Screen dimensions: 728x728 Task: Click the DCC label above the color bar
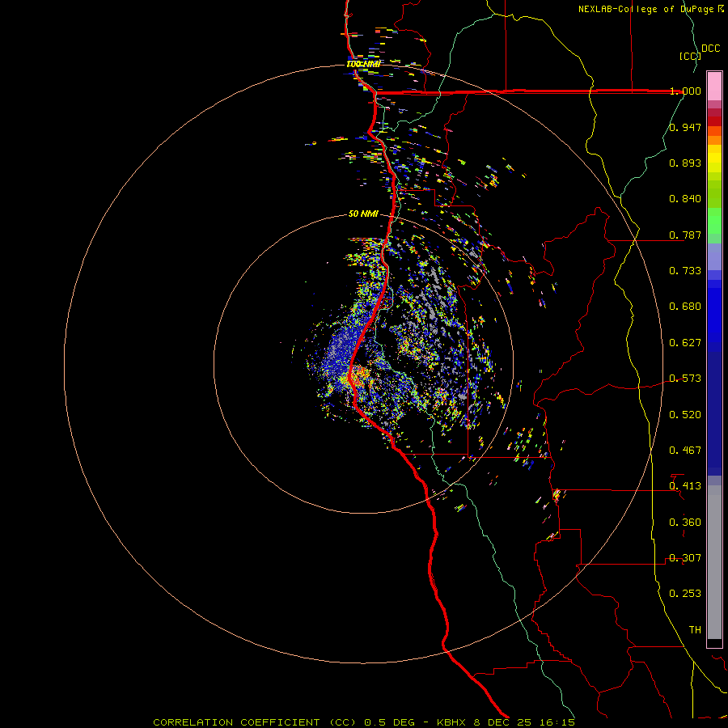coord(711,49)
